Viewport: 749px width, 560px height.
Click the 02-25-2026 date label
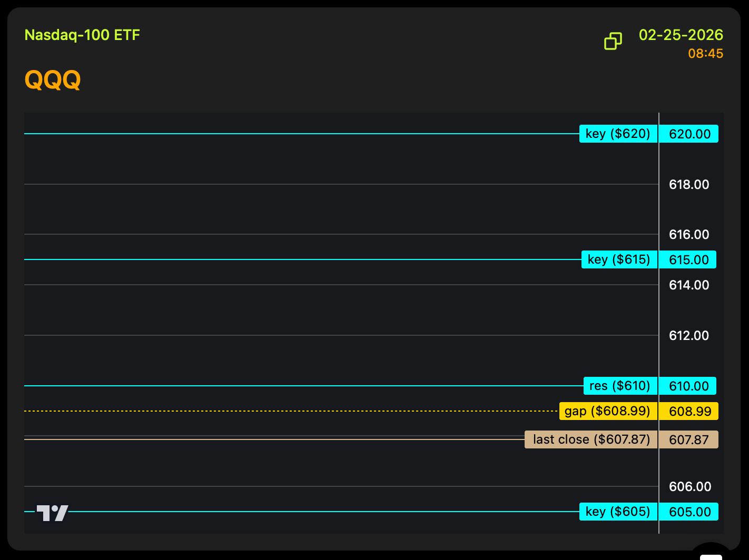point(681,35)
